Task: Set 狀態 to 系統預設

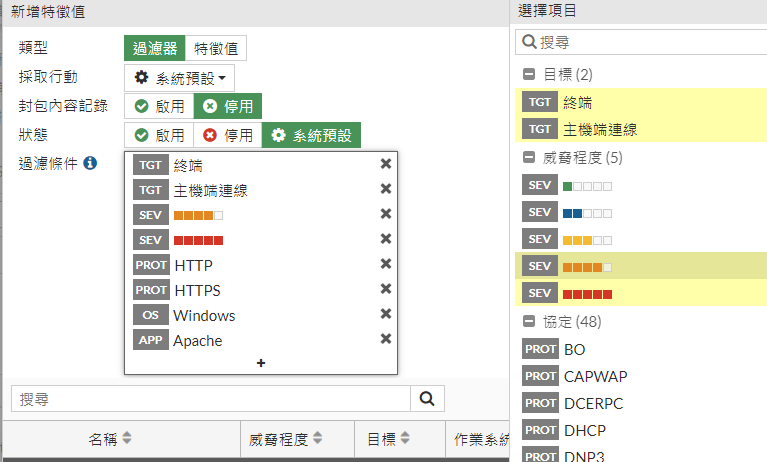Action: (x=311, y=135)
